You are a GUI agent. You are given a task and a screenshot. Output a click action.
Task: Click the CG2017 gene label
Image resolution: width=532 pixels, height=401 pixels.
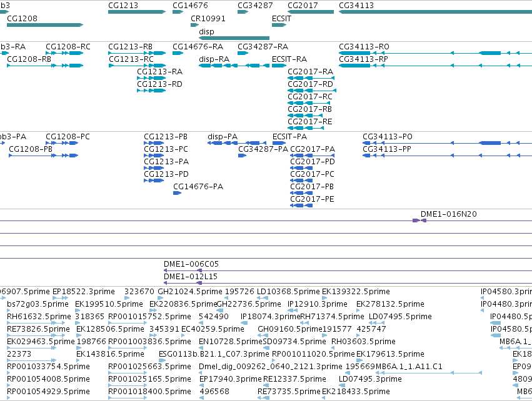pos(303,6)
